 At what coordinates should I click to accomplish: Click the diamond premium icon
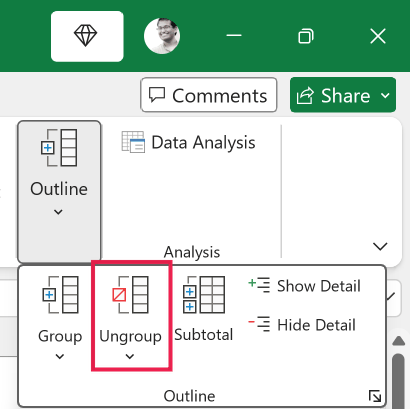click(87, 36)
